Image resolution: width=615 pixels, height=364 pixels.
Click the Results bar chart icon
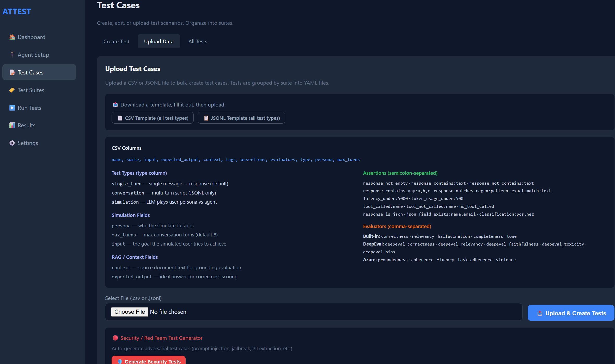coord(12,125)
